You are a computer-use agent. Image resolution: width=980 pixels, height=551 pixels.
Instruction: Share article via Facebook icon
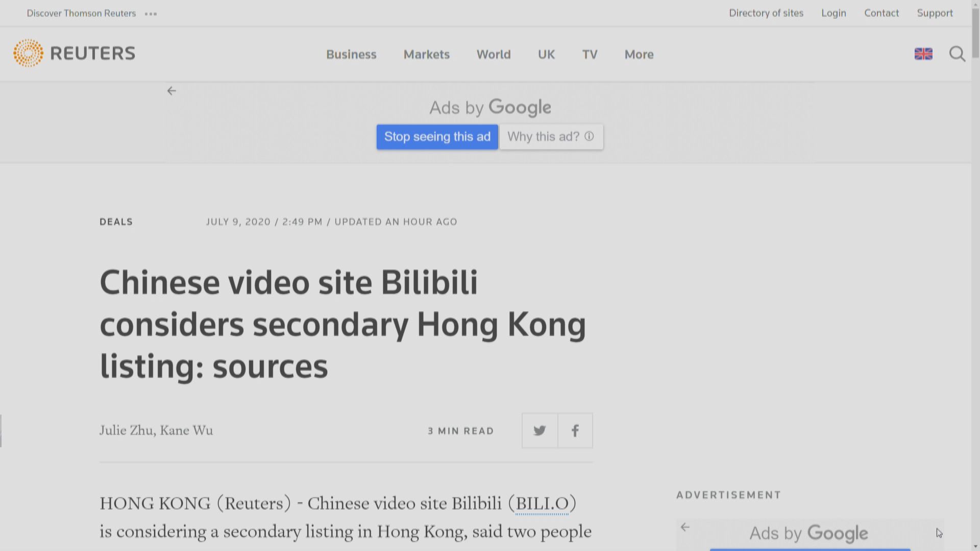[575, 431]
